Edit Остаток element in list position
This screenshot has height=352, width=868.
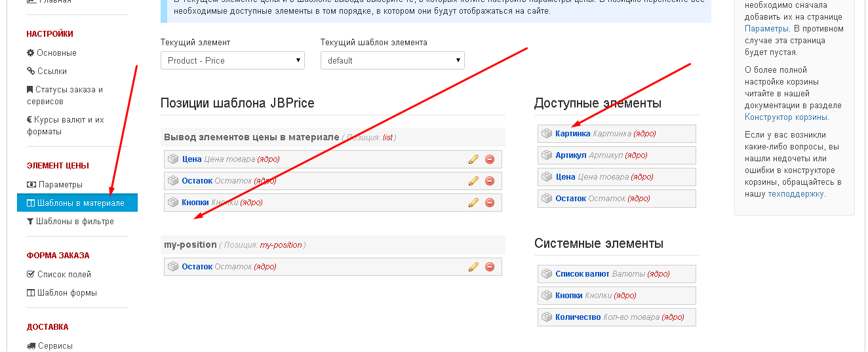473,181
